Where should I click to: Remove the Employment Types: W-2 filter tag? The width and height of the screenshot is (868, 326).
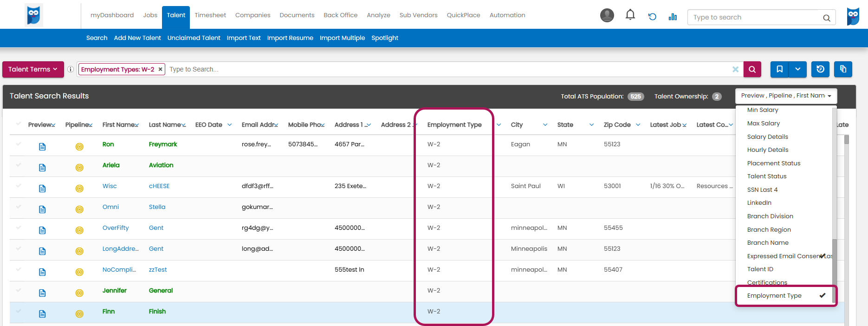160,69
